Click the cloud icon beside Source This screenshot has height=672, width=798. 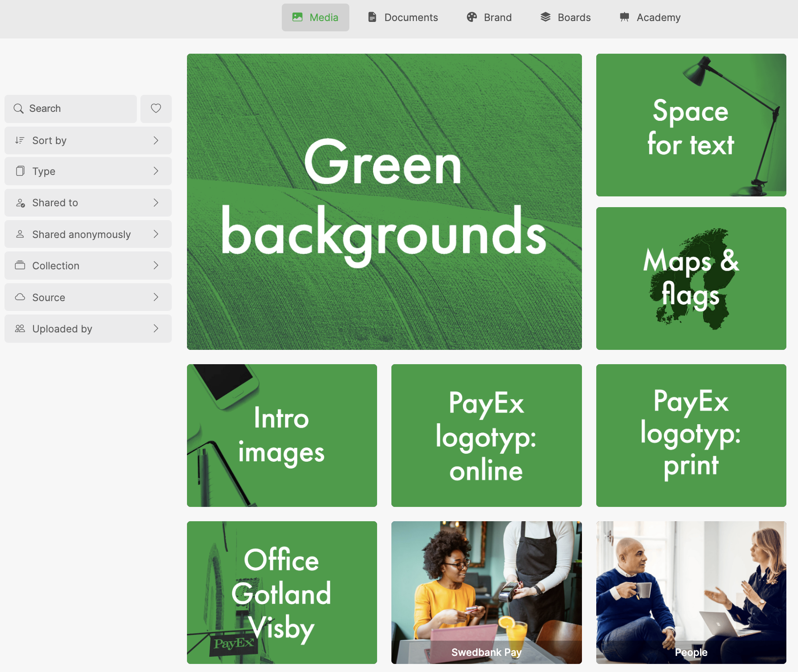tap(20, 297)
